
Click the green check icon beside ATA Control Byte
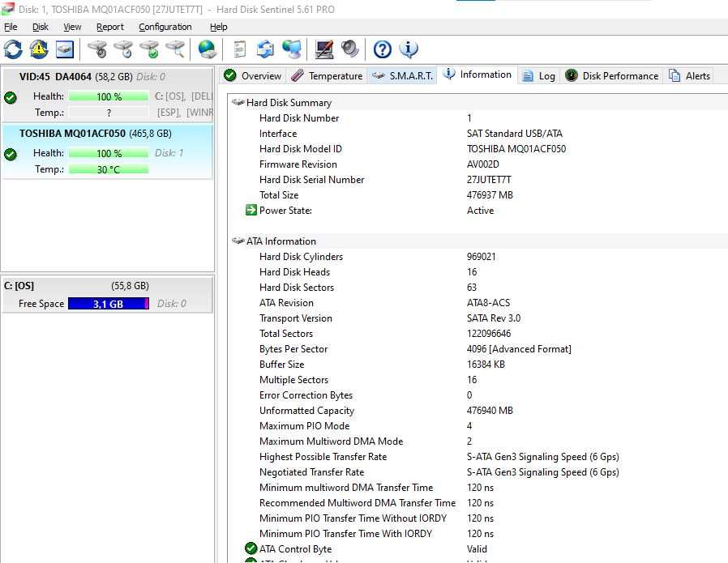pos(251,548)
